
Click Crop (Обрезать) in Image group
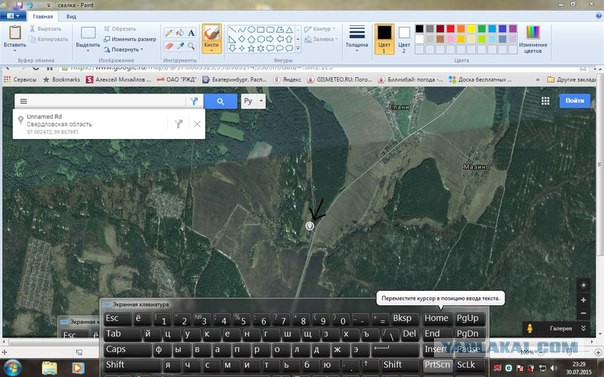pos(120,29)
